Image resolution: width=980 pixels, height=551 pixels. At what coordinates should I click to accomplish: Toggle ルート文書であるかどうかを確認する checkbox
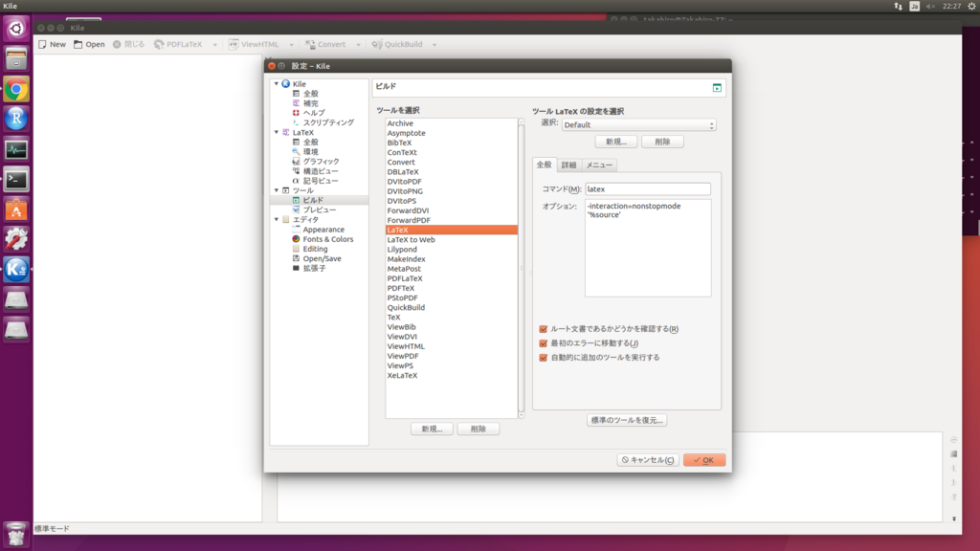544,329
